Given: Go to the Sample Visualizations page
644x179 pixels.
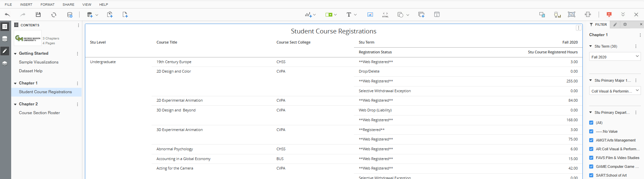Looking at the screenshot, I should coord(39,62).
